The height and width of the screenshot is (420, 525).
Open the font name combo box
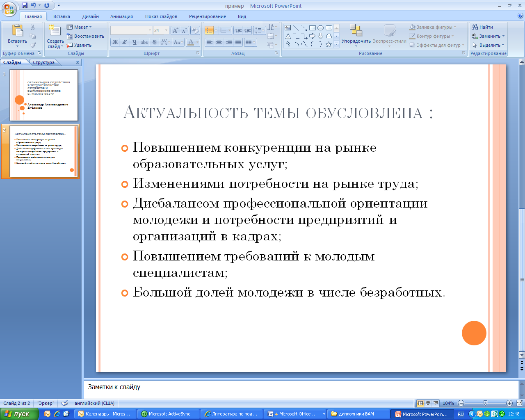tap(131, 30)
